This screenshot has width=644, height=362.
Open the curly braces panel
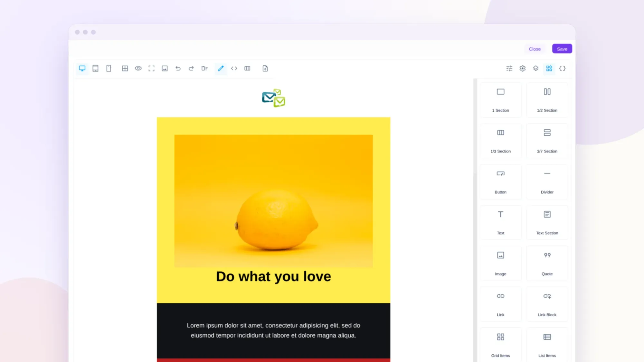coord(562,68)
